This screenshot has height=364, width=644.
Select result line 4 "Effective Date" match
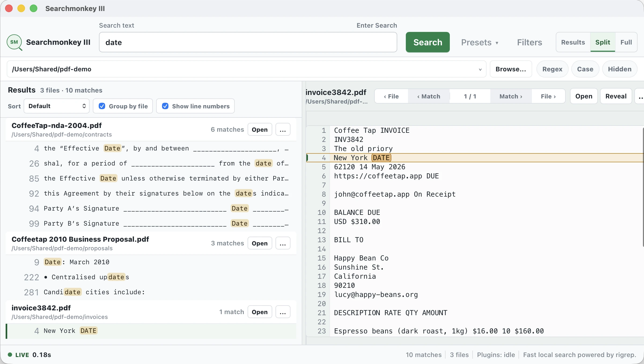(x=151, y=149)
